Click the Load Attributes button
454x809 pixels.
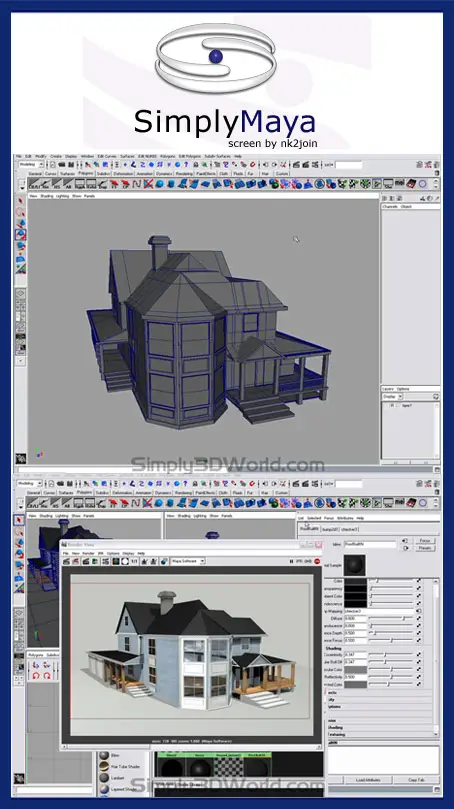tap(368, 780)
